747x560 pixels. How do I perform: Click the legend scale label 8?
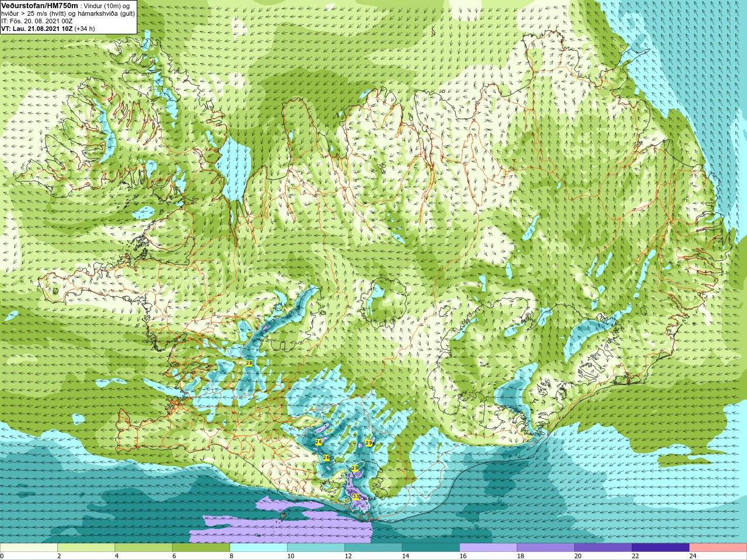(231, 556)
